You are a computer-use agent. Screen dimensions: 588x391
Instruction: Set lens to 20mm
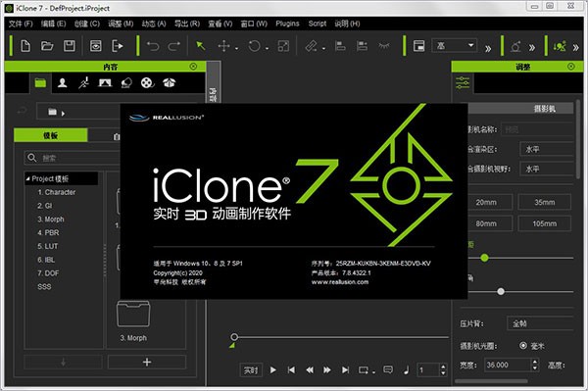point(486,203)
